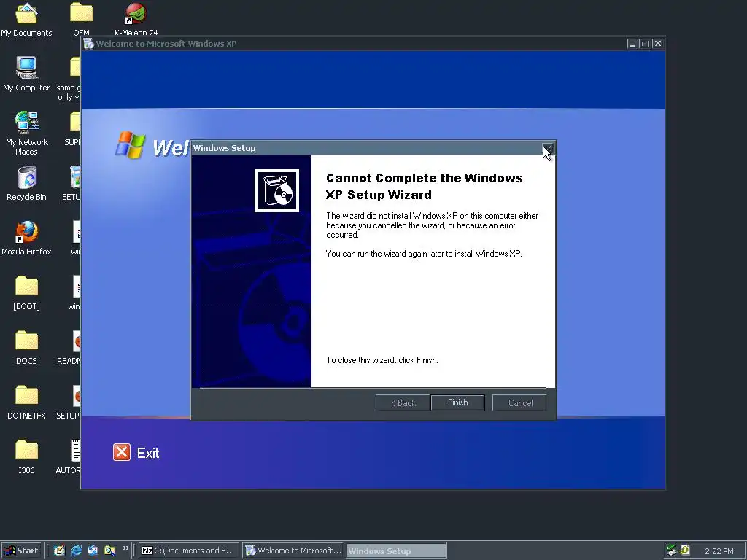The height and width of the screenshot is (560, 747).
Task: Click the Windows Setup dialog title bar
Action: click(366, 148)
